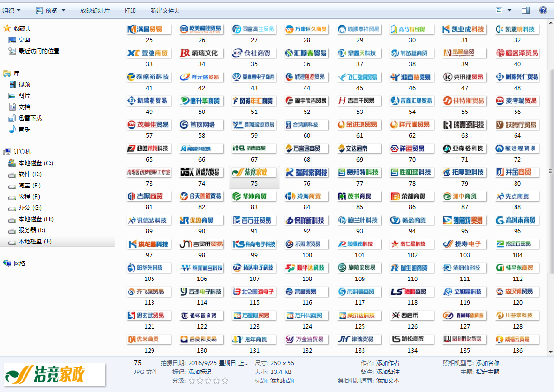Expand the 预览 dropdown arrow
This screenshot has width=554, height=392.
(x=64, y=11)
